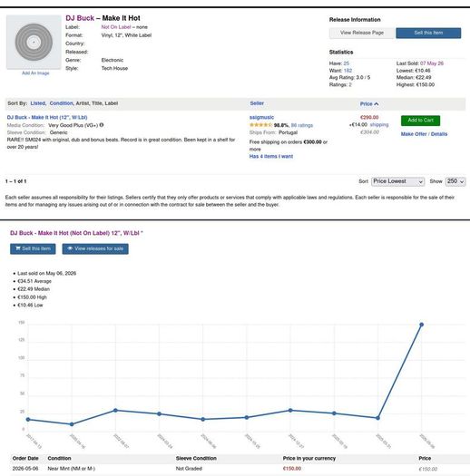Click the info icon beside Very Good Plus

point(102,125)
